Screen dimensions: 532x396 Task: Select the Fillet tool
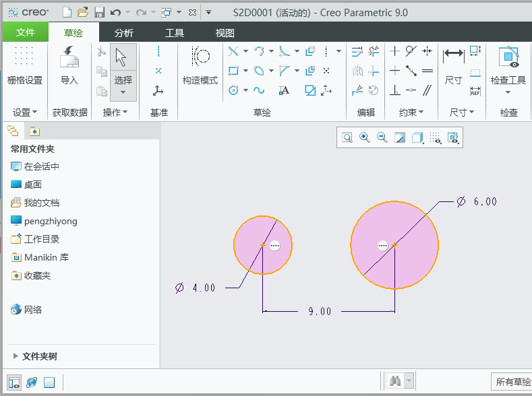click(285, 51)
